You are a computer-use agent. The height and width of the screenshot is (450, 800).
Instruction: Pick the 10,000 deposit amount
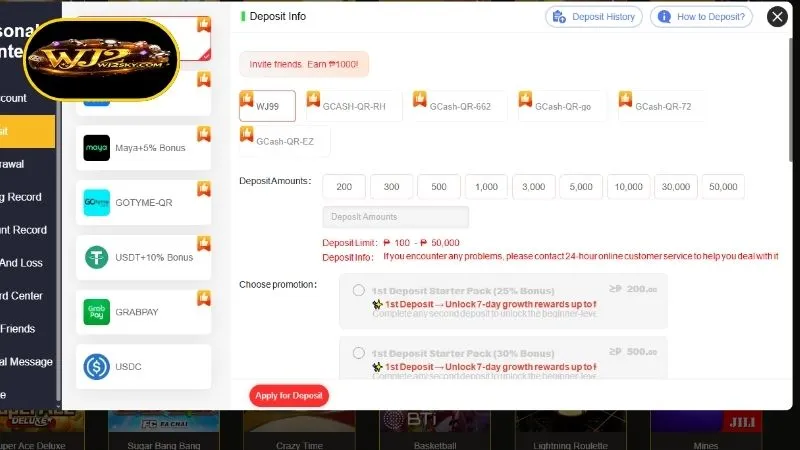629,187
